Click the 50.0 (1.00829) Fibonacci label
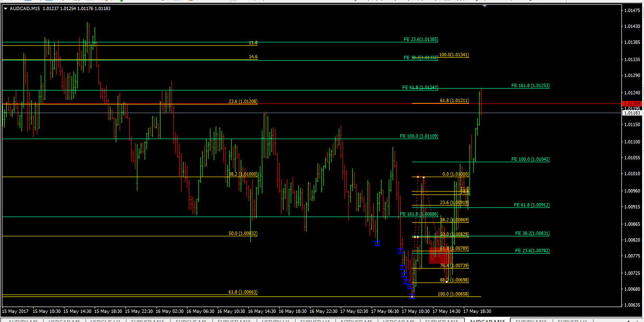Image resolution: width=644 pixels, height=322 pixels. pyautogui.click(x=454, y=234)
